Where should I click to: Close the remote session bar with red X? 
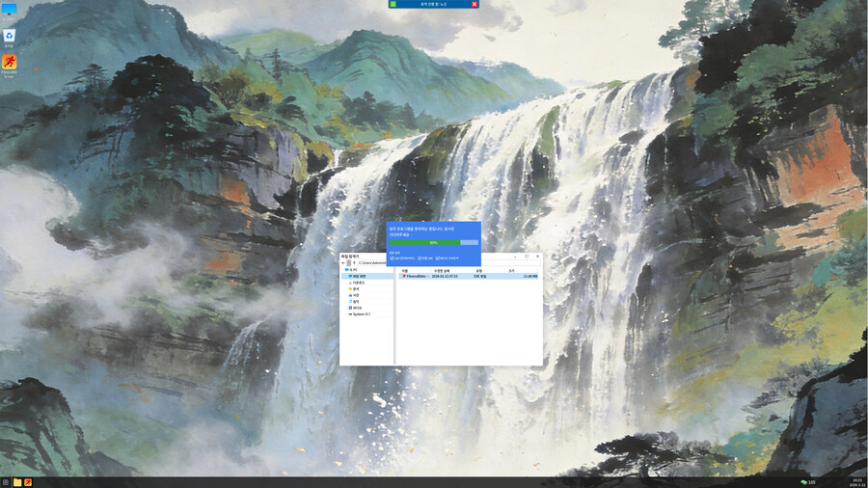pyautogui.click(x=474, y=4)
